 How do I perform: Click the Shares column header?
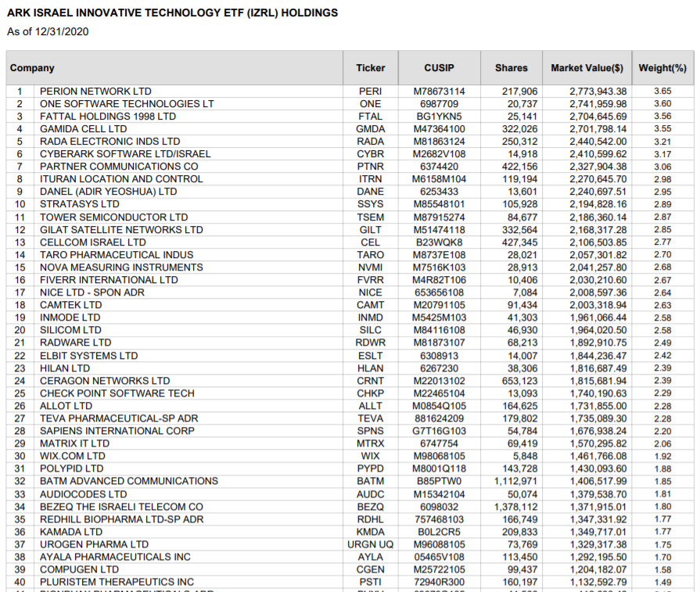click(512, 68)
